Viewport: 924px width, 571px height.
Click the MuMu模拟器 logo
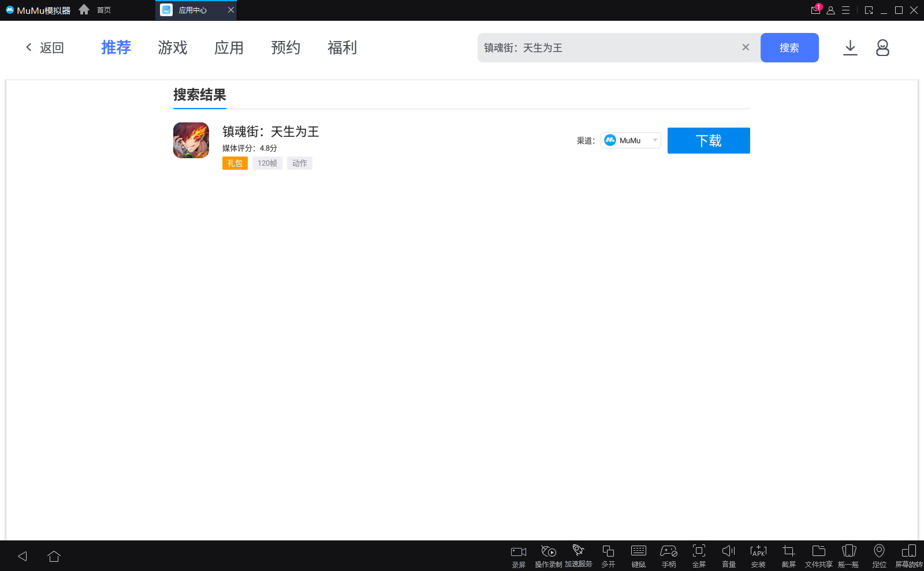click(38, 10)
